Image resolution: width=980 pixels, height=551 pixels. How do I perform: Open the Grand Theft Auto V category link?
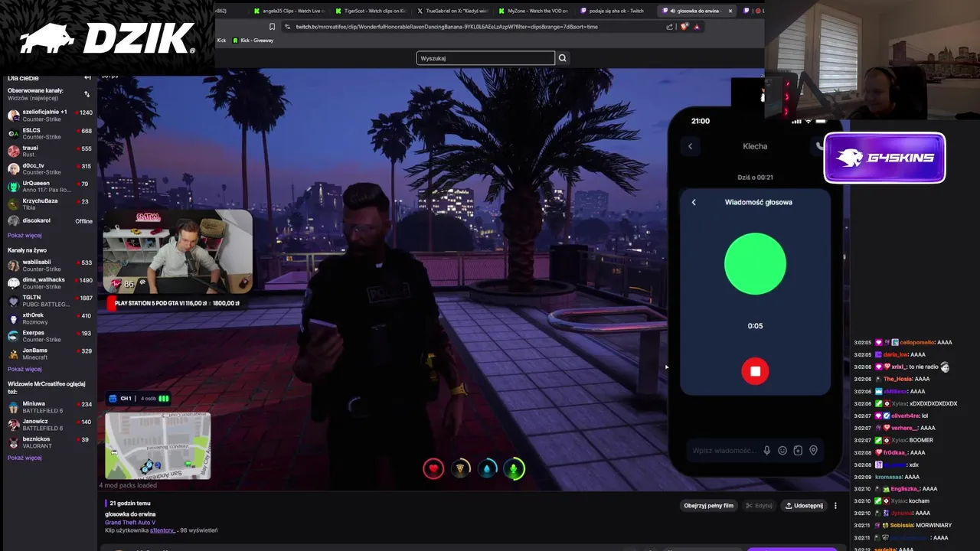click(x=130, y=523)
